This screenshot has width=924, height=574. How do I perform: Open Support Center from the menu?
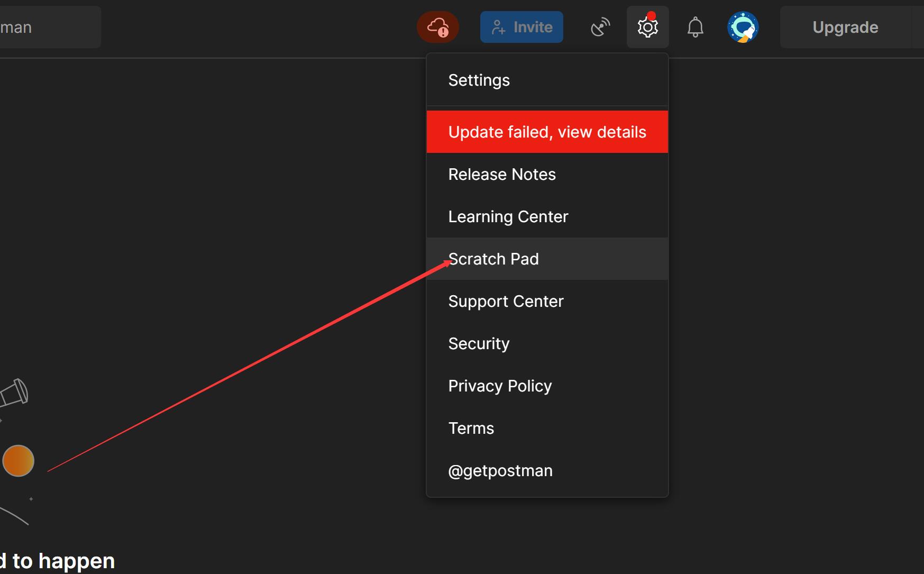(x=506, y=302)
